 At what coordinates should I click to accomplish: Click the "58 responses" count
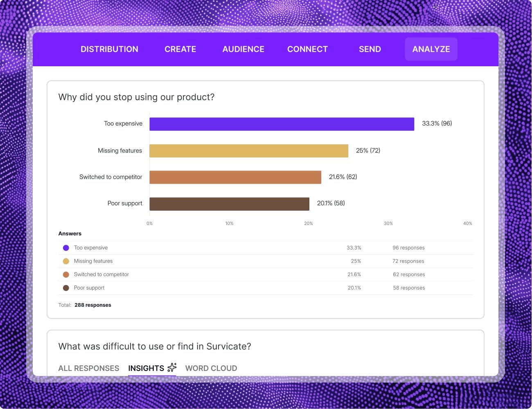409,288
